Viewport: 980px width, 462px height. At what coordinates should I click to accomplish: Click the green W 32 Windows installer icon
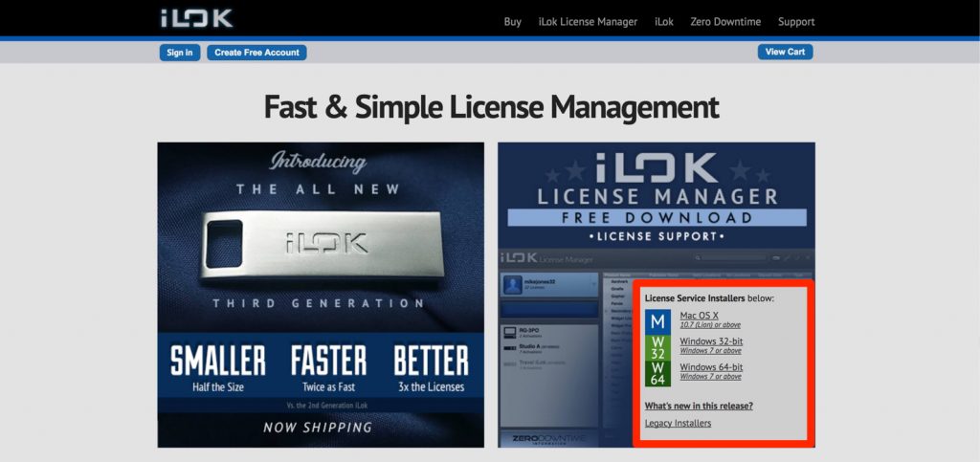(x=657, y=346)
